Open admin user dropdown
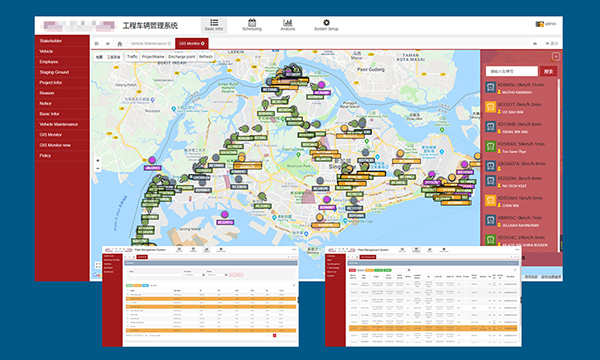 546,24
